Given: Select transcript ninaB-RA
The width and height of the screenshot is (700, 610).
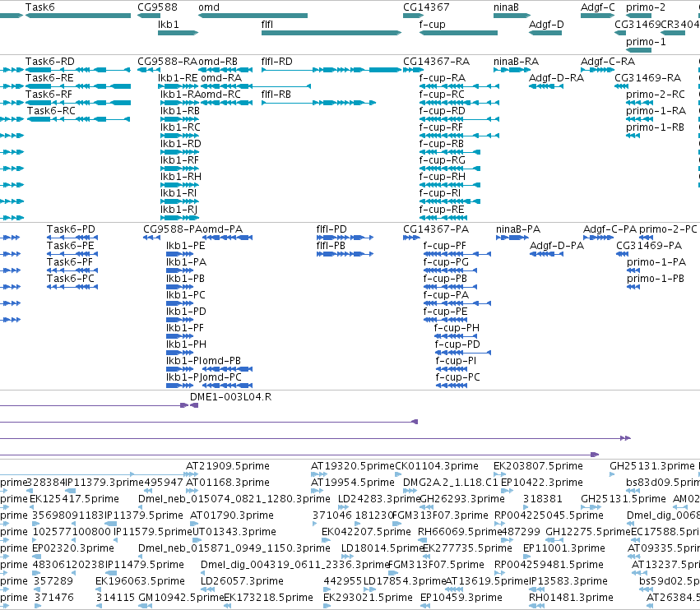Looking at the screenshot, I should 512,70.
